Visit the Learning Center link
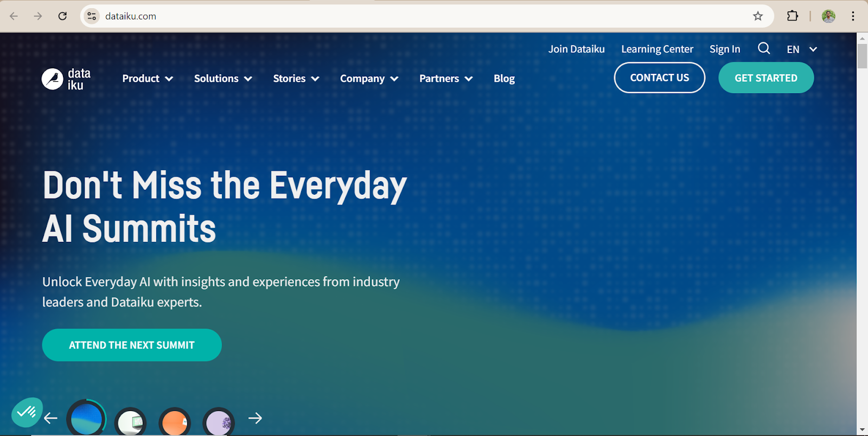This screenshot has height=436, width=868. click(x=657, y=49)
